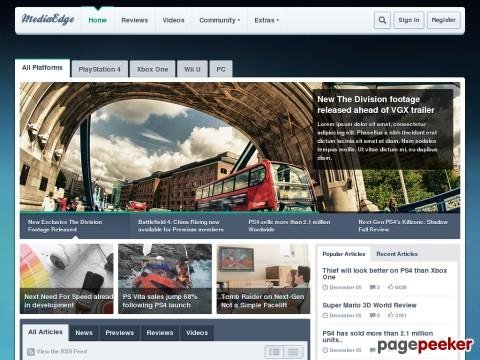
Task: Select the Previews articles tab
Action: [120, 333]
